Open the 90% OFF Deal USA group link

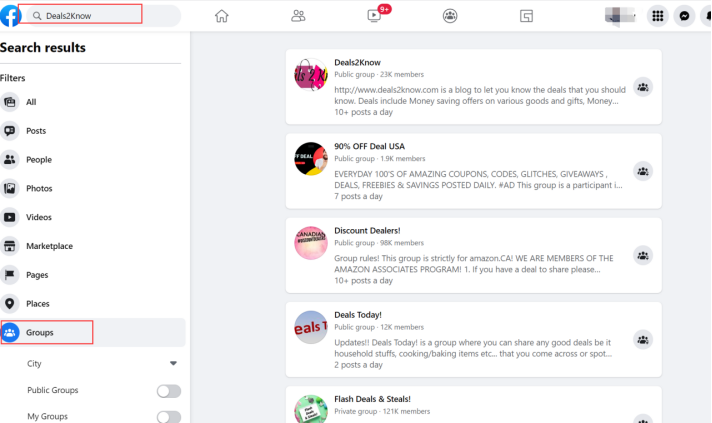369,147
